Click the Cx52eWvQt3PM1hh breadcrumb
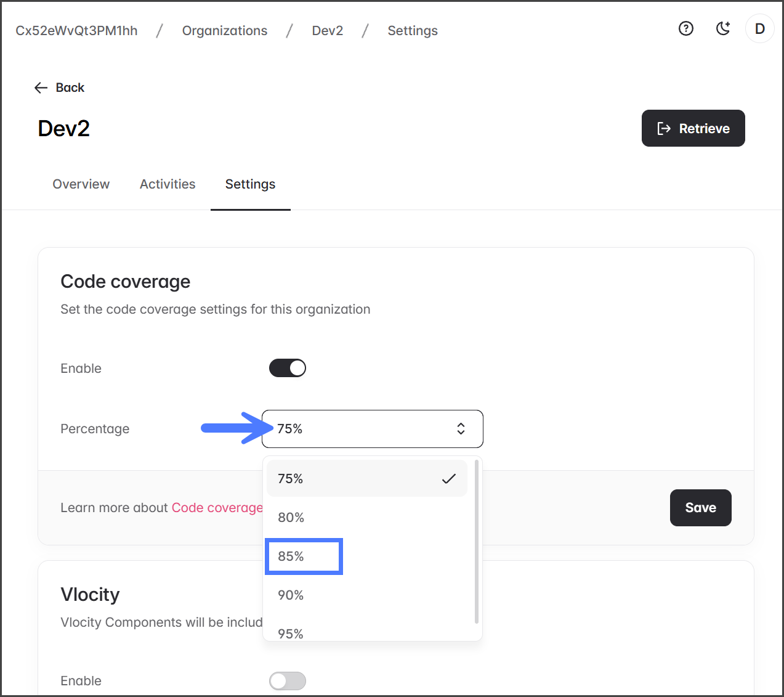This screenshot has width=784, height=697. click(x=76, y=31)
